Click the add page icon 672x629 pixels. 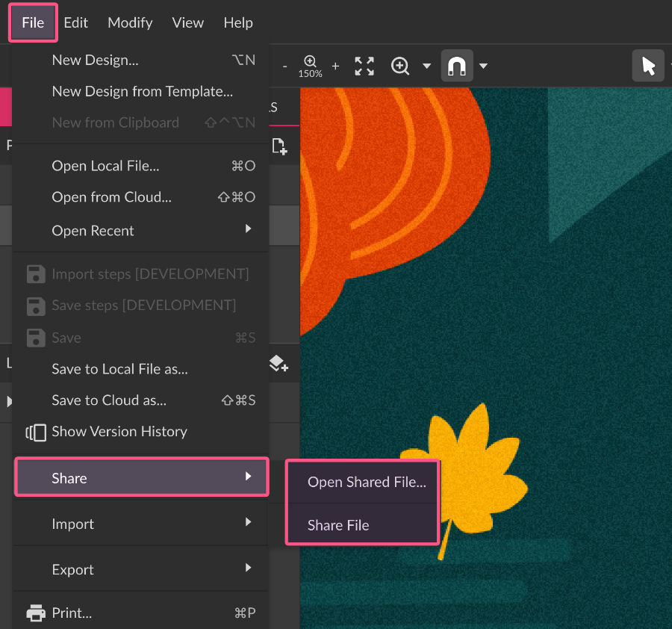[x=279, y=146]
